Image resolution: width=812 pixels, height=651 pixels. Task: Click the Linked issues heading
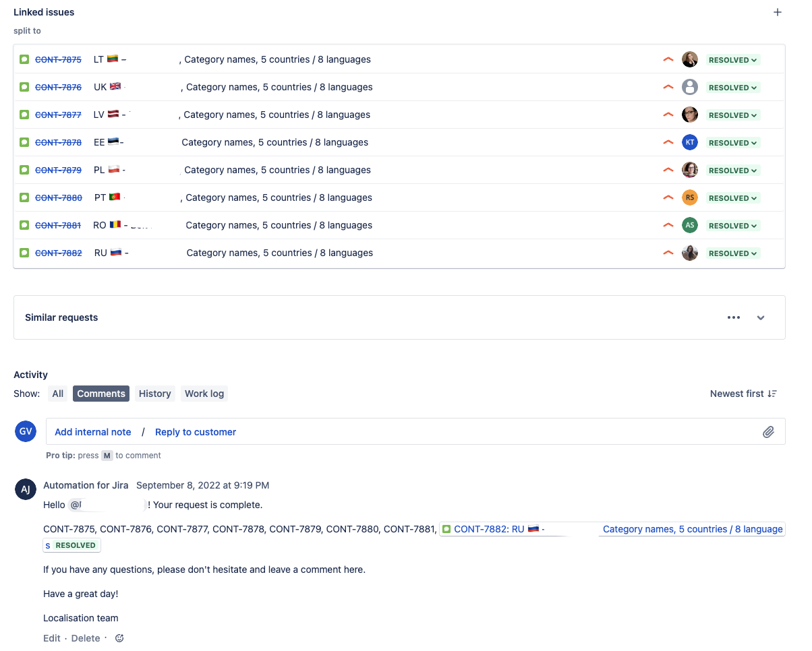44,12
